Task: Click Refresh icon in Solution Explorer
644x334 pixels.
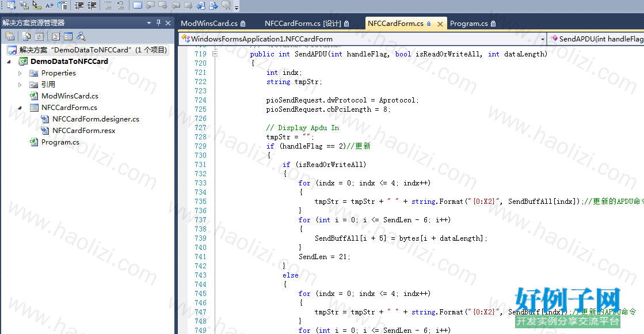Action: pyautogui.click(x=39, y=36)
